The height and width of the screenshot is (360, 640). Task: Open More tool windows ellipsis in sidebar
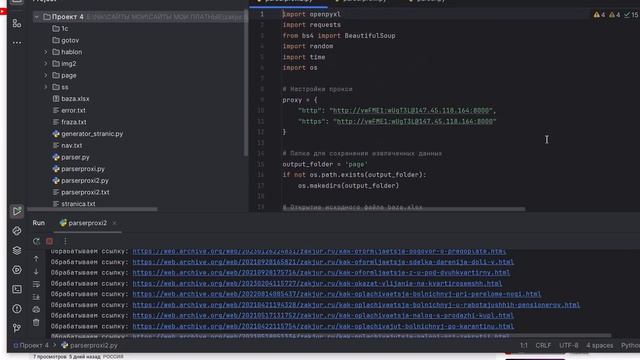point(17,42)
